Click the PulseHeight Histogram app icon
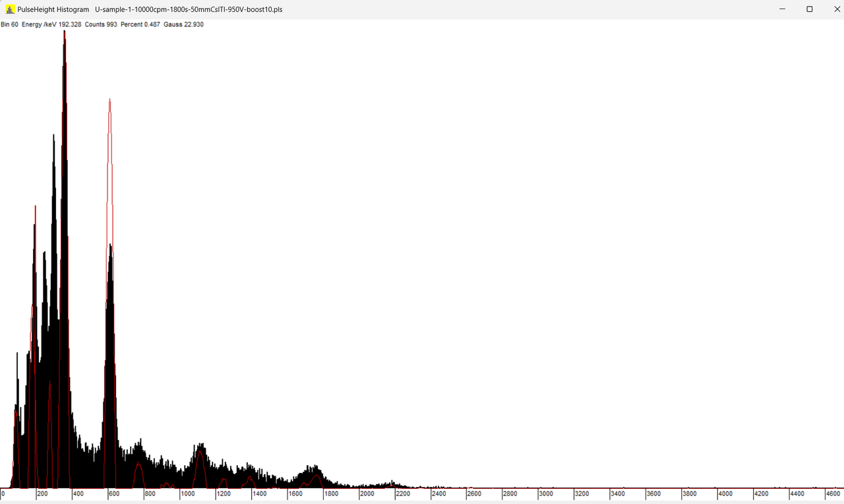Screen dimensions: 844x504 point(11,9)
